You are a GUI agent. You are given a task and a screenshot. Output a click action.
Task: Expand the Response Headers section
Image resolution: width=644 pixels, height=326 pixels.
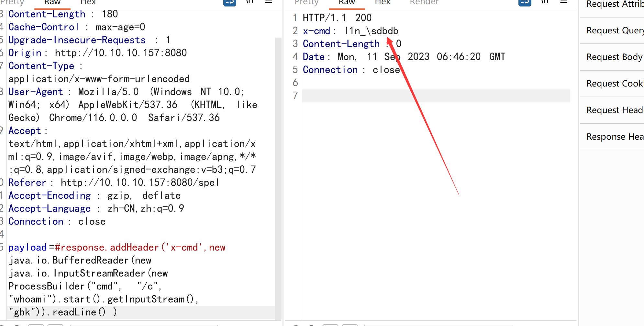pos(615,136)
